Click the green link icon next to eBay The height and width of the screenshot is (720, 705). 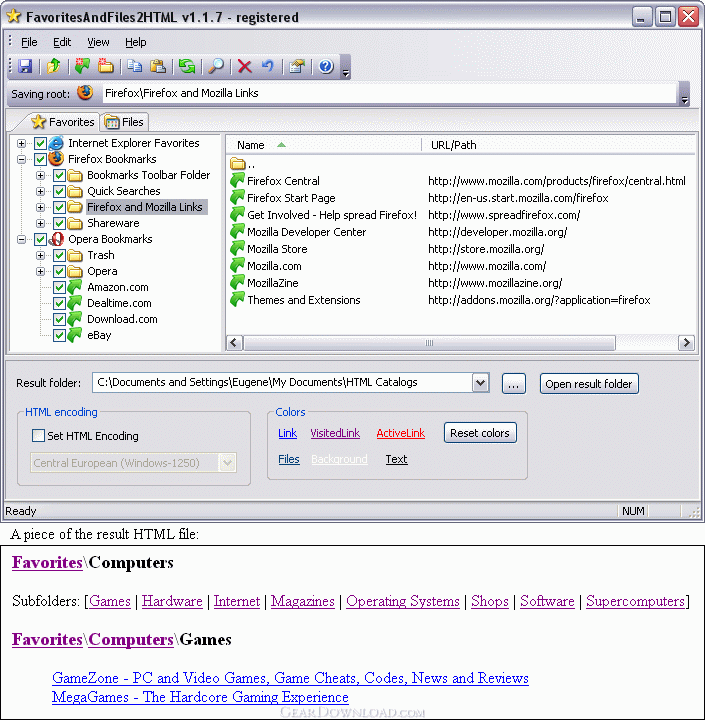74,335
